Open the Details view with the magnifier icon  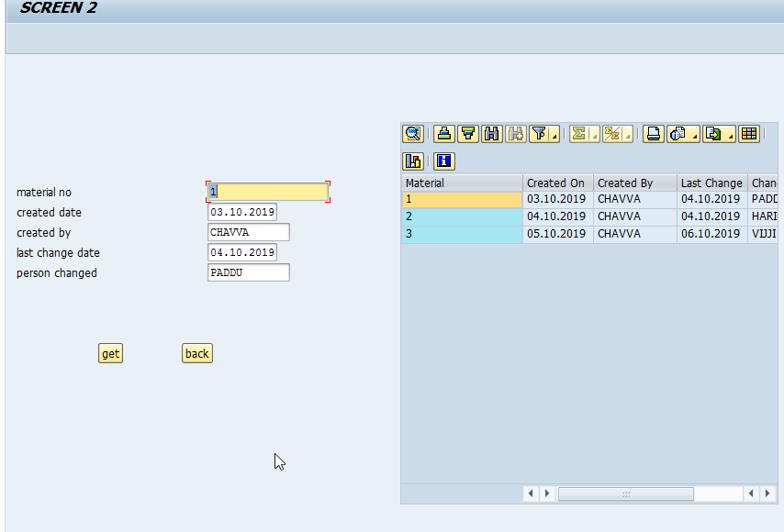413,133
